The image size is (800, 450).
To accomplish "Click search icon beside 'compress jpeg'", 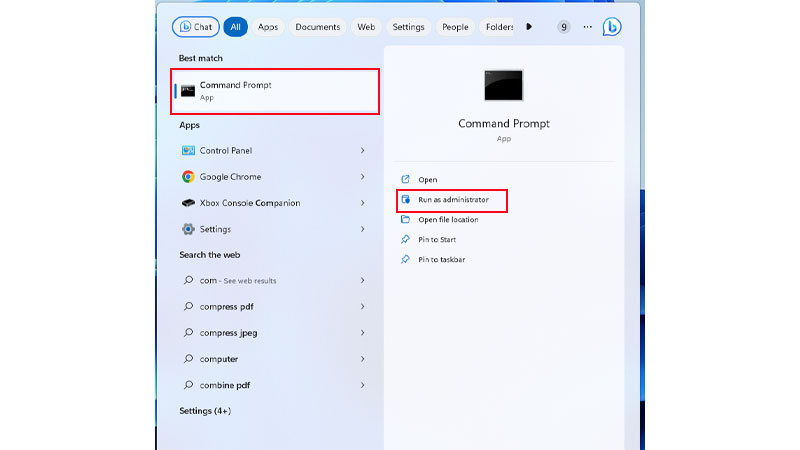I will (188, 332).
